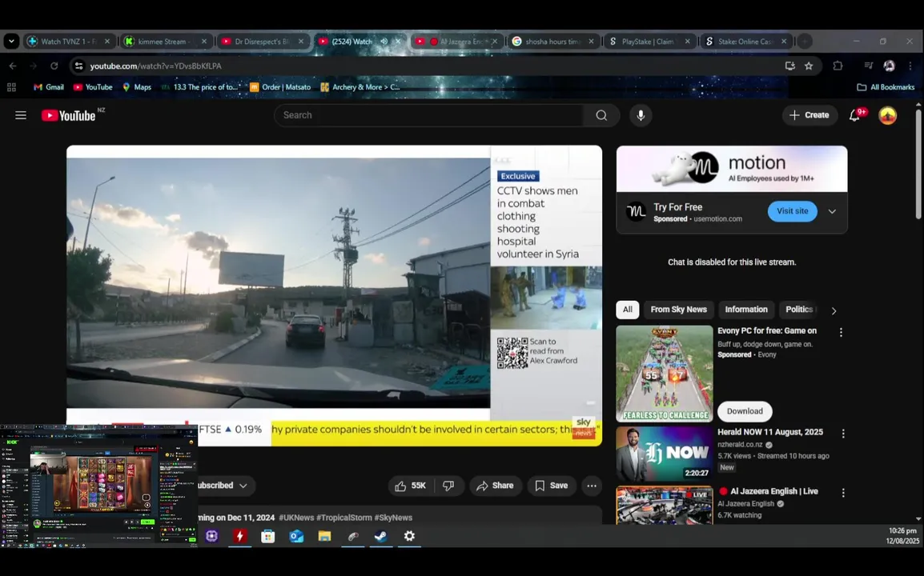This screenshot has width=924, height=576.
Task: Click the search magnifier button
Action: (601, 115)
